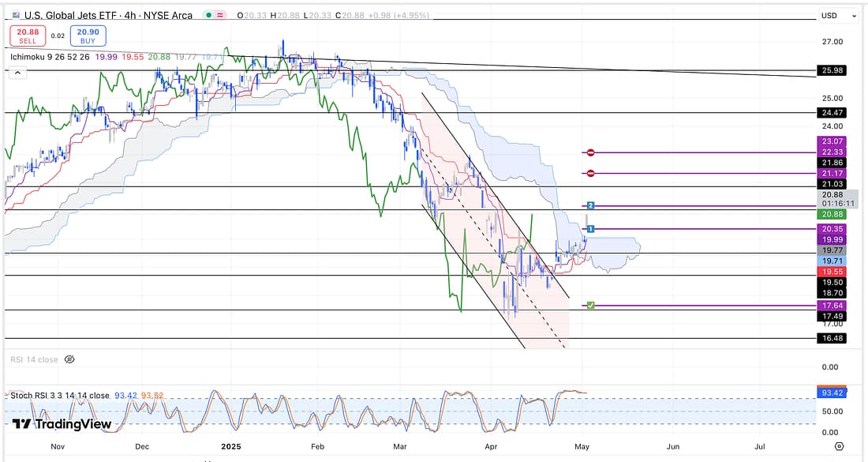Click the lower red stop marker icon

(590, 173)
